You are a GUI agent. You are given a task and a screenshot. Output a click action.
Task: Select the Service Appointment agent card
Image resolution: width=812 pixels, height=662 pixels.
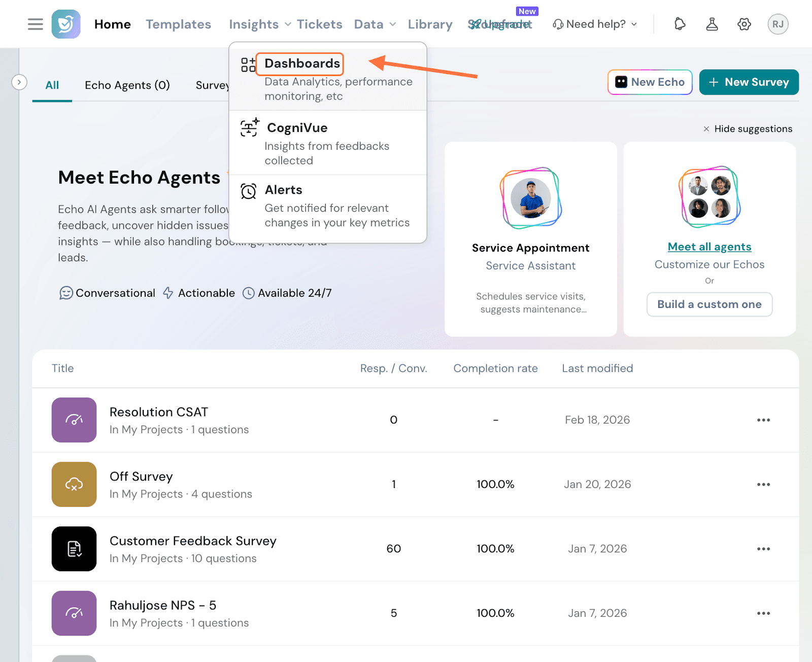pos(530,239)
